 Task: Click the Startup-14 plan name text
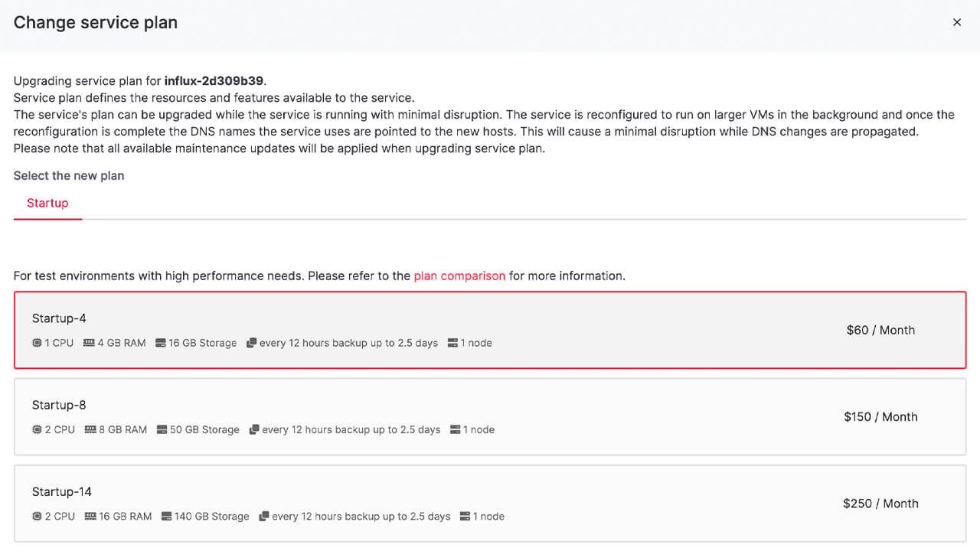click(62, 491)
